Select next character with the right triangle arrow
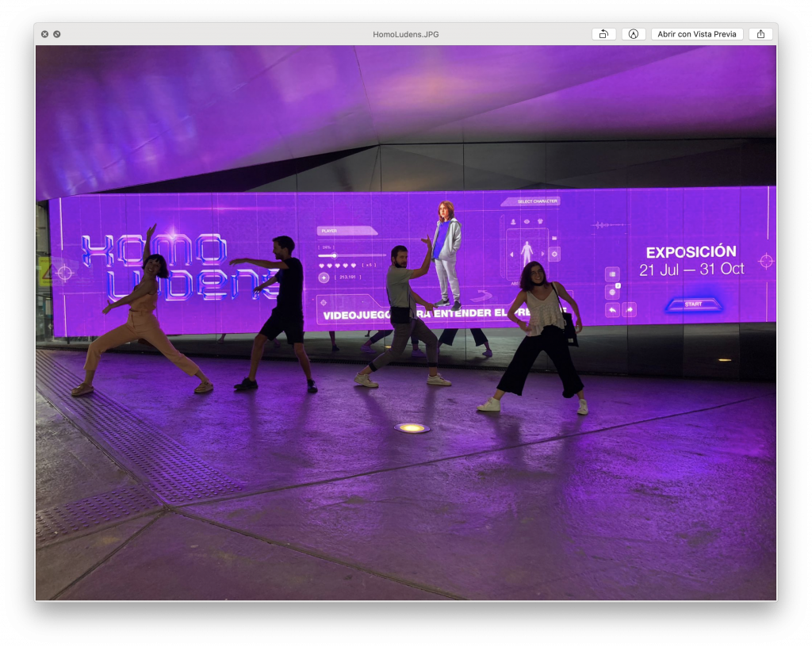Viewport: 812px width, 647px height. 542,254
